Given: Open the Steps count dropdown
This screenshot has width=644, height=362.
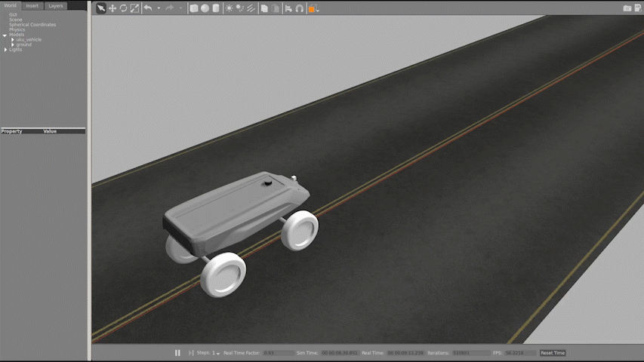Looking at the screenshot, I should click(217, 353).
